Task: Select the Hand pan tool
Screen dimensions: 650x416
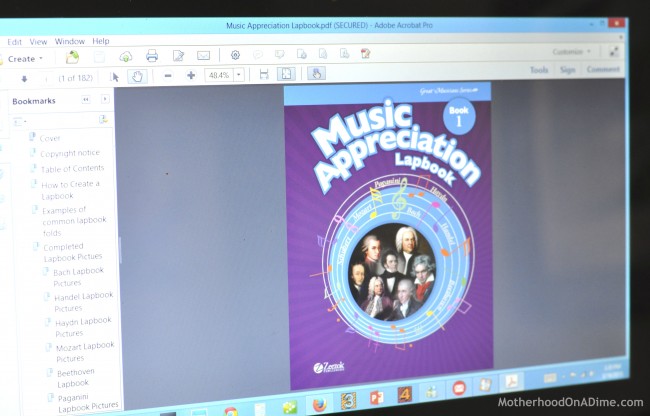Action: (138, 76)
